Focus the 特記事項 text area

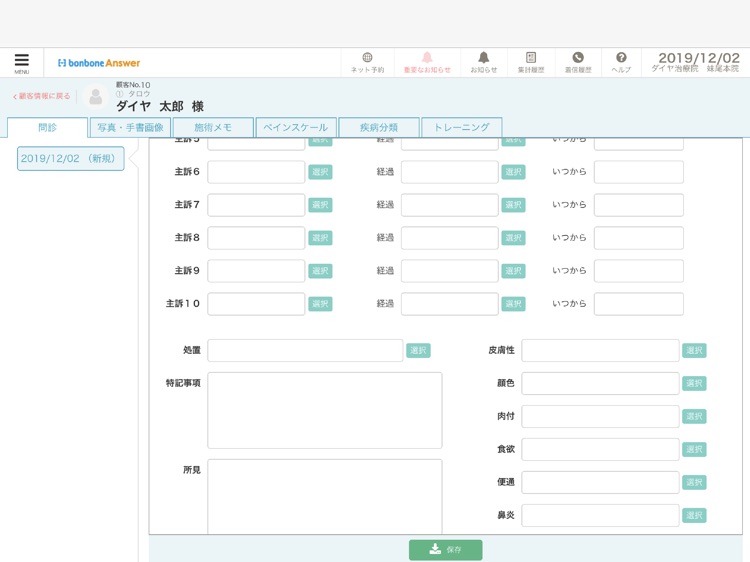pyautogui.click(x=325, y=410)
